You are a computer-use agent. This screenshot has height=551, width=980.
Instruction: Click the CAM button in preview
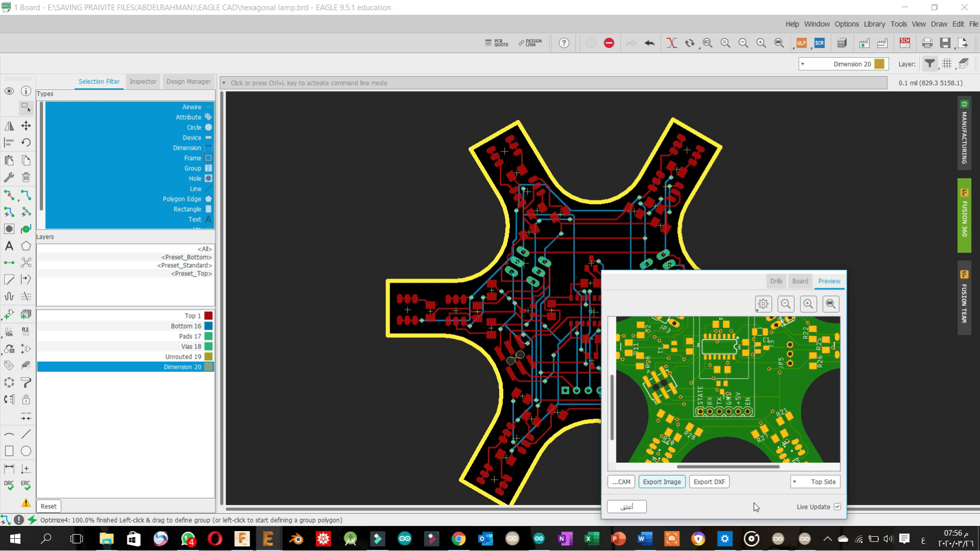621,482
